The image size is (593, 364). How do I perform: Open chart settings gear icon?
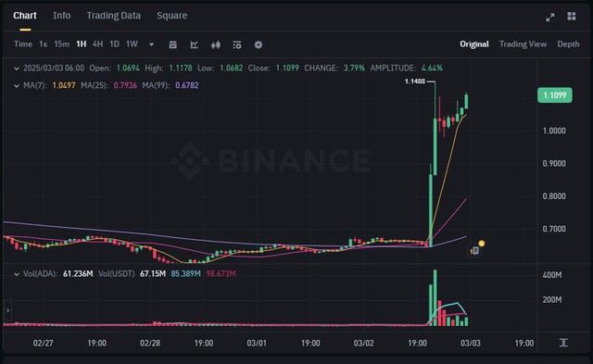click(x=259, y=44)
